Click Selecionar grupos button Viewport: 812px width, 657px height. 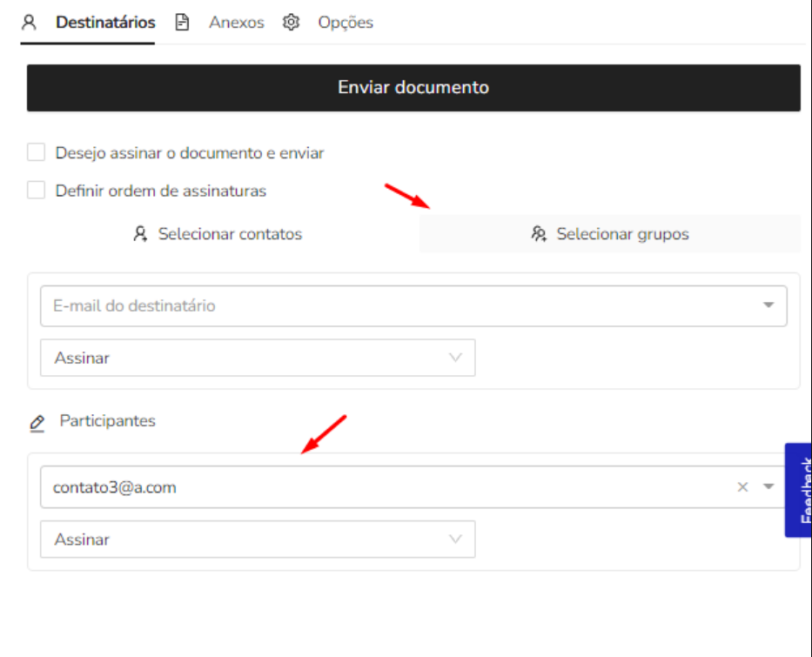[x=610, y=234]
